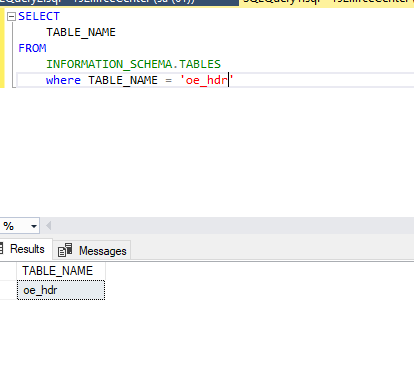
Task: Activate the first SQLQuery tab with dark header
Action: click(x=119, y=3)
